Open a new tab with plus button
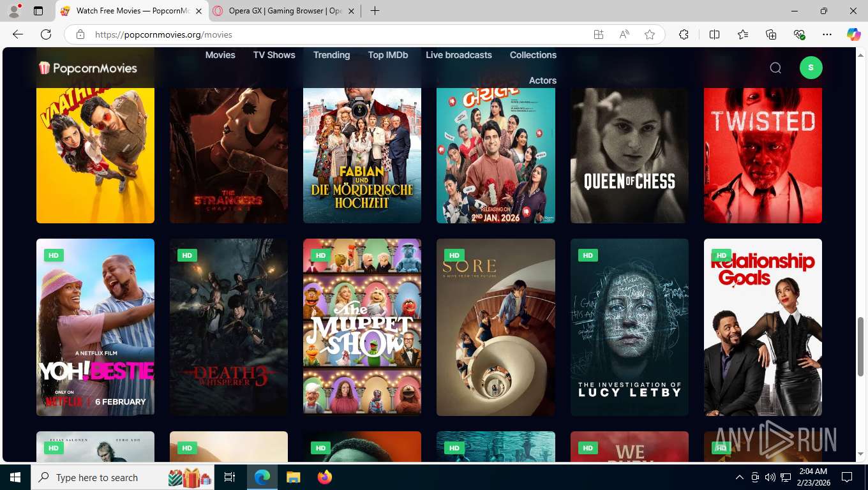Screen dimensions: 868x490 click(x=375, y=11)
